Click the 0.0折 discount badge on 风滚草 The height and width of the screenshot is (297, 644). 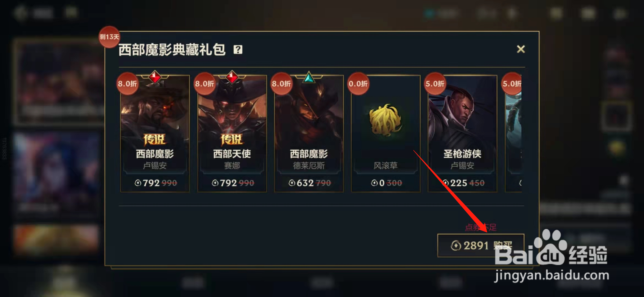pyautogui.click(x=358, y=84)
